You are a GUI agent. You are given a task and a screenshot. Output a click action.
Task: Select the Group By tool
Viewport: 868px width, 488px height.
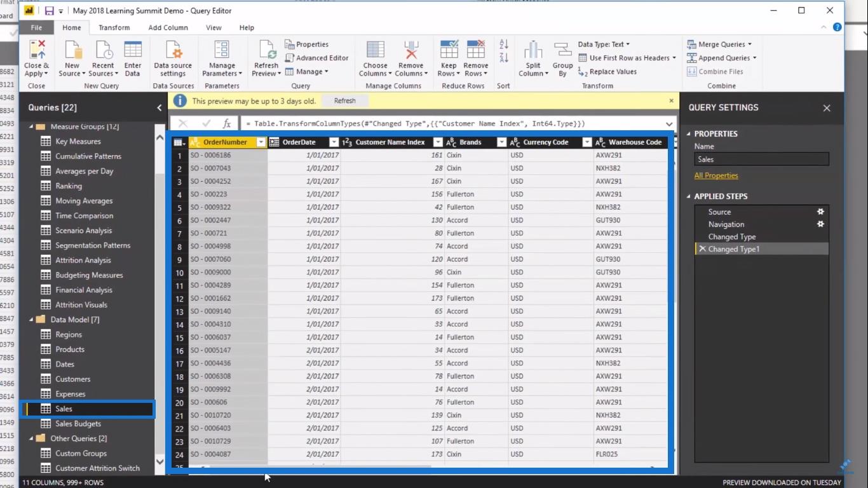click(562, 51)
